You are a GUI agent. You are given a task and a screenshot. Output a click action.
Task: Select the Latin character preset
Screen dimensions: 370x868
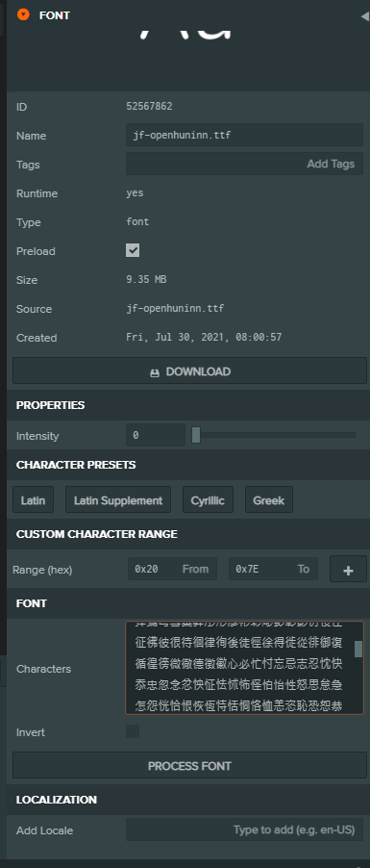[34, 499]
